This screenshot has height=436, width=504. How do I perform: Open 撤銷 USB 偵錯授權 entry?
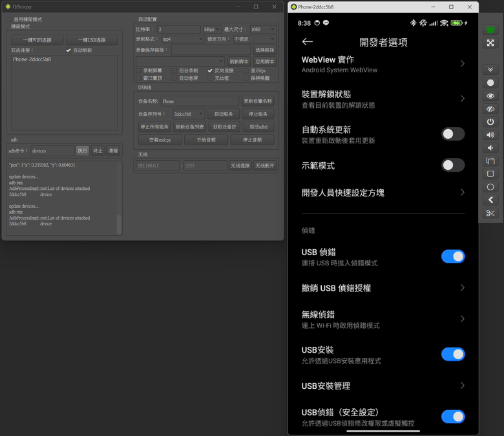[x=383, y=288]
